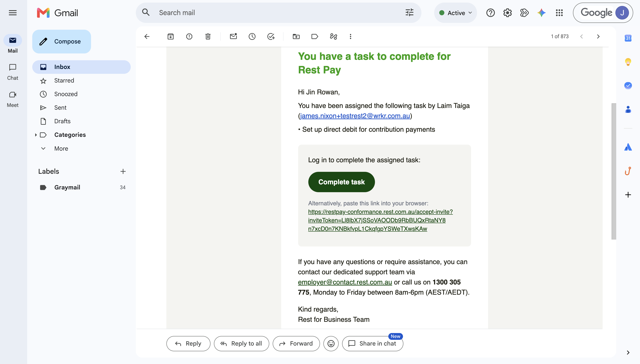The width and height of the screenshot is (640, 364).
Task: Open Contacts side panel
Action: [628, 109]
